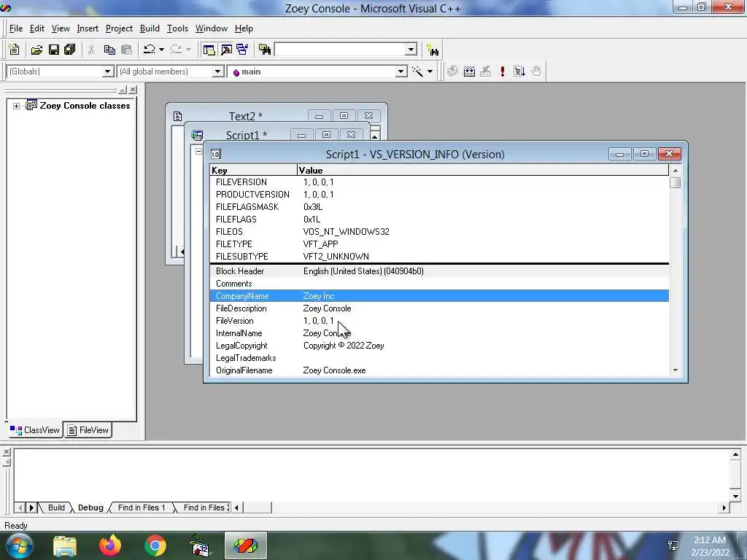This screenshot has height=560, width=747.
Task: Click the Undo arrow icon
Action: click(x=150, y=49)
